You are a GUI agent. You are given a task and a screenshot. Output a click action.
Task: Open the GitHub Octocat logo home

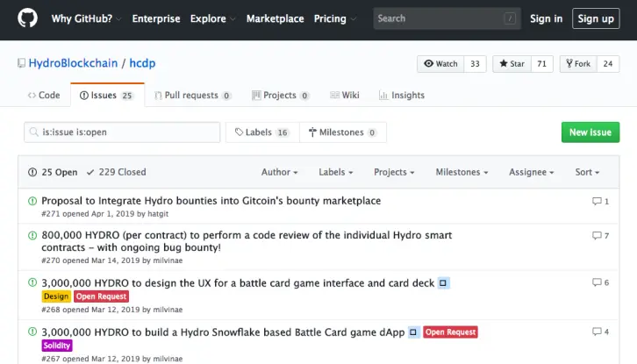27,18
